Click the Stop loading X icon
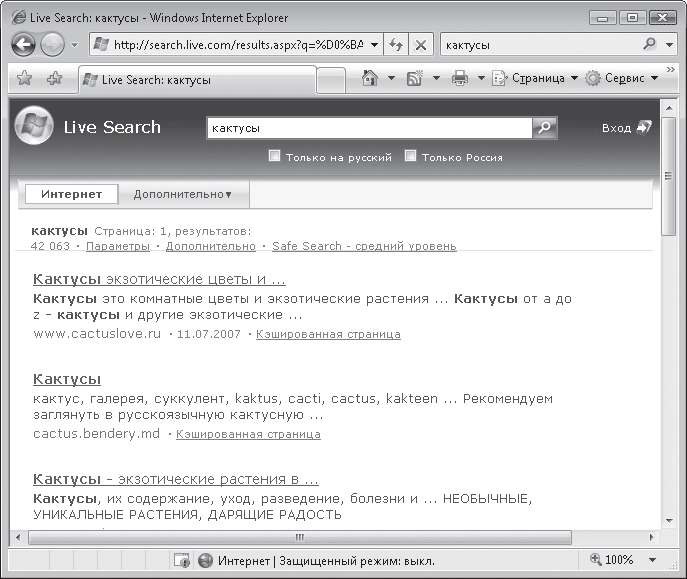Screen dimensions: 687x579 [x=420, y=45]
